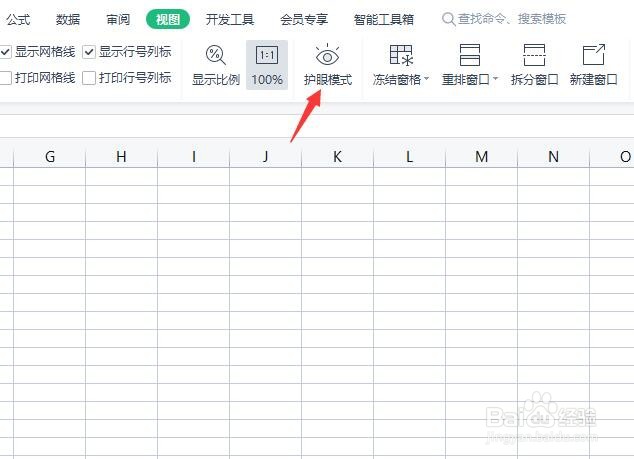Select column N header
The image size is (634, 459).
tap(553, 156)
